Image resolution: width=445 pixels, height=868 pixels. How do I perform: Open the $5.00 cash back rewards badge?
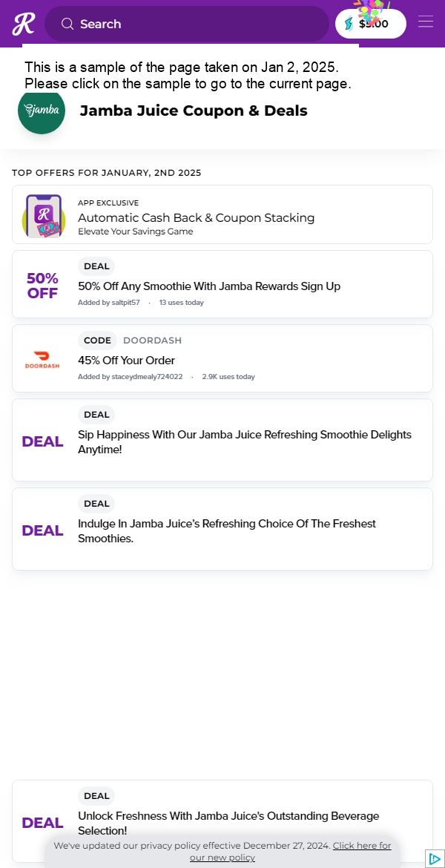[371, 24]
